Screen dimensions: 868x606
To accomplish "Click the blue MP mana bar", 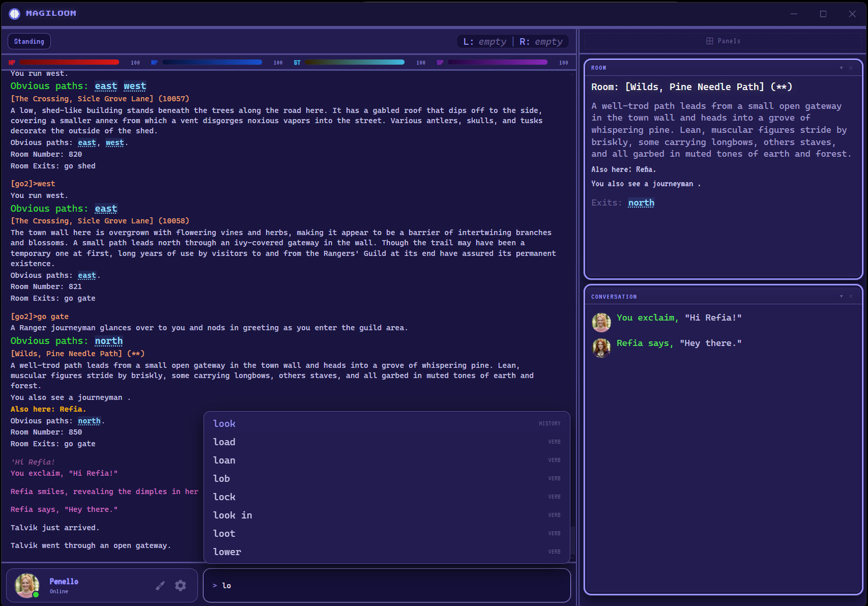I will click(x=212, y=63).
